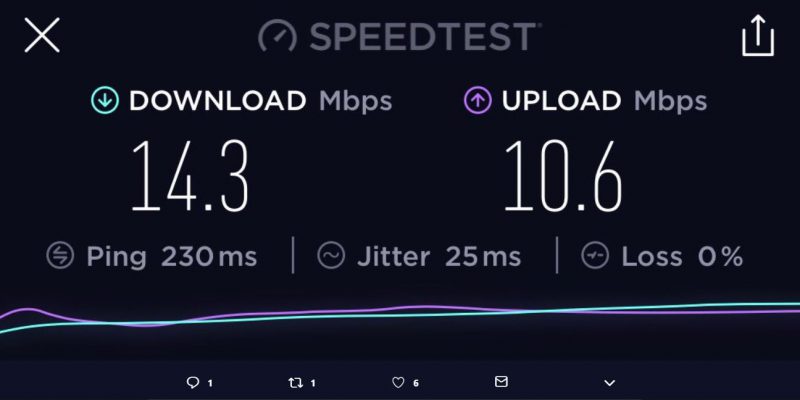Viewport: 800px width, 400px height.
Task: Click the purple upload line on graph
Action: tap(423, 307)
